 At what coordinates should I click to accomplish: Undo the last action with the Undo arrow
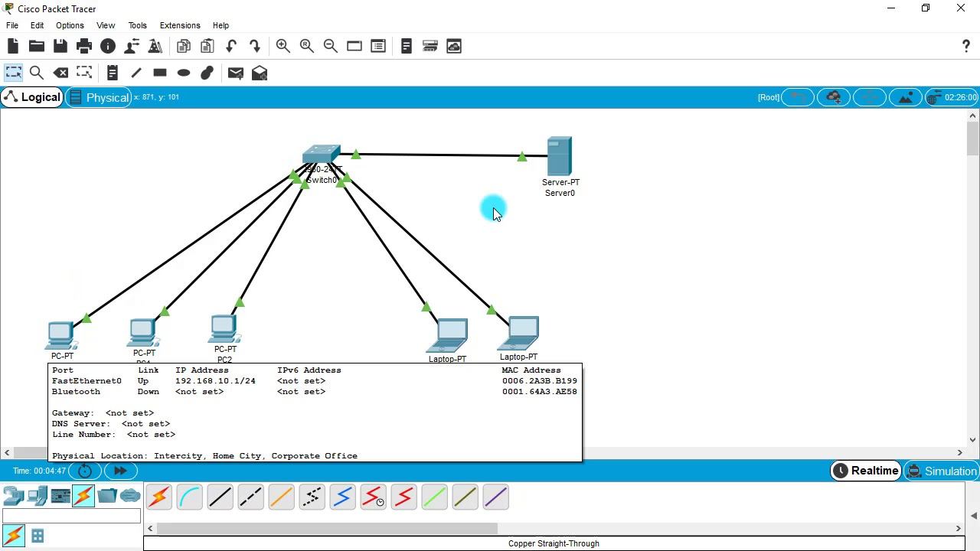(231, 46)
